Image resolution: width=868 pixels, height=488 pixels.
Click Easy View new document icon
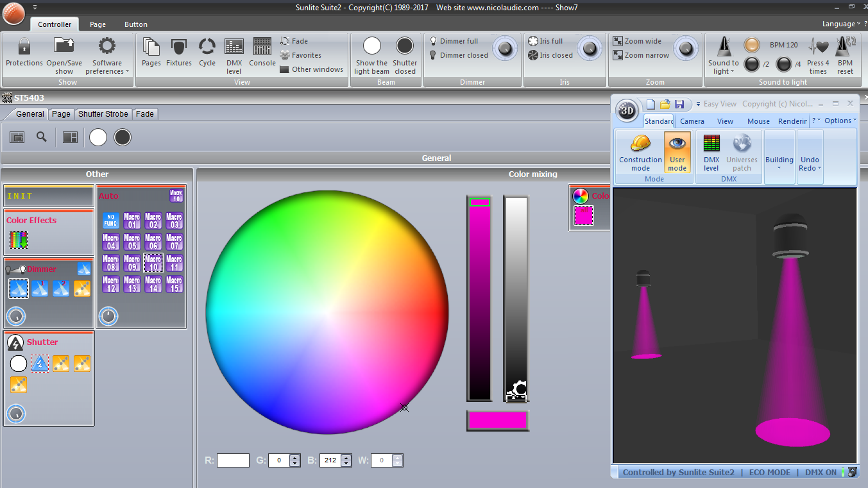(x=651, y=104)
